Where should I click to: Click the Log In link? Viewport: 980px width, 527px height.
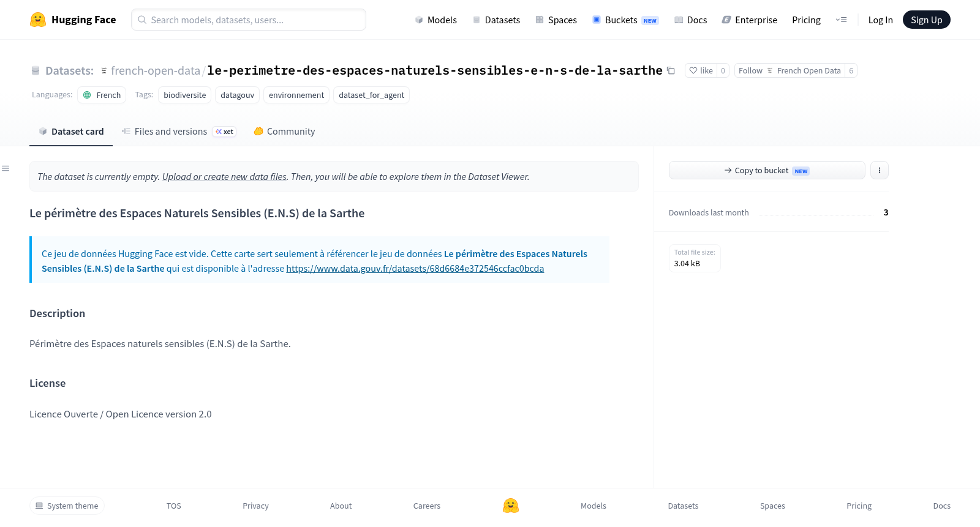[x=880, y=20]
